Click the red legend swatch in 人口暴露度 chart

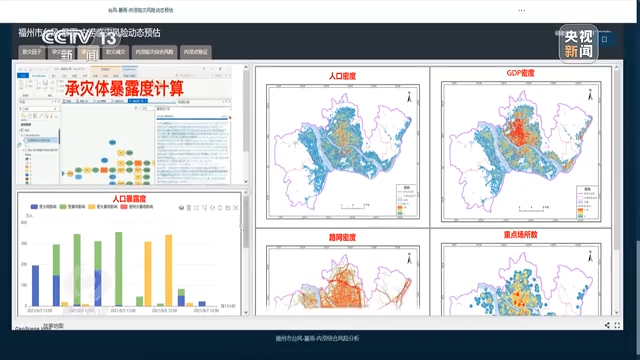(124, 207)
